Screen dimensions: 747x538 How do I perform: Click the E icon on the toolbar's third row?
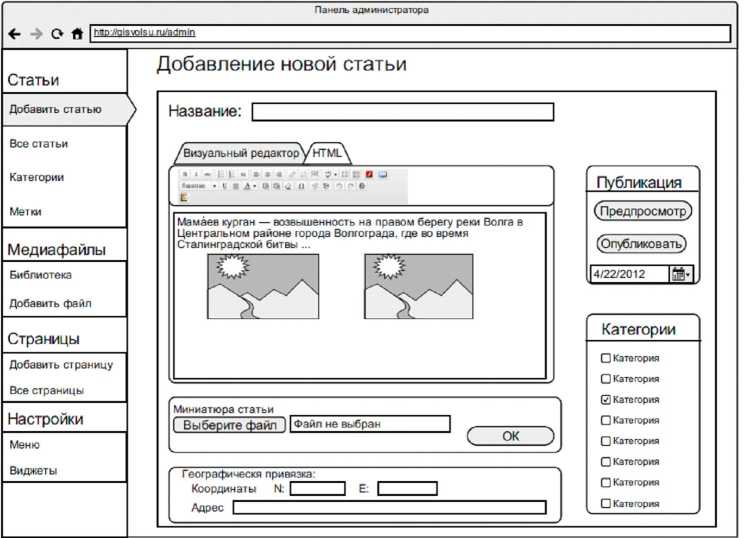(184, 197)
